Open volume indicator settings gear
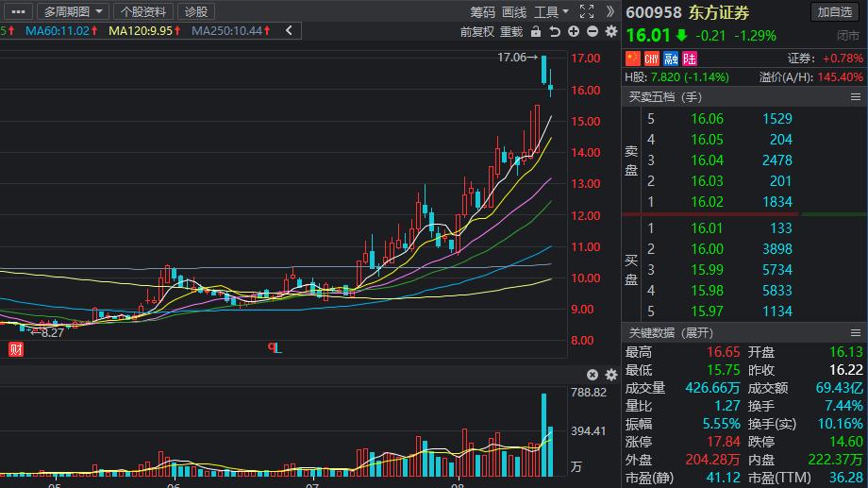The image size is (868, 488). (x=609, y=375)
